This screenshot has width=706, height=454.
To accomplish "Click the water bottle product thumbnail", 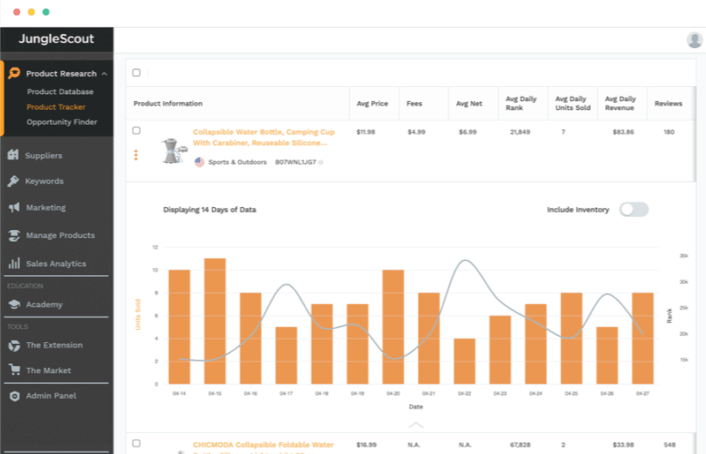I will point(171,149).
